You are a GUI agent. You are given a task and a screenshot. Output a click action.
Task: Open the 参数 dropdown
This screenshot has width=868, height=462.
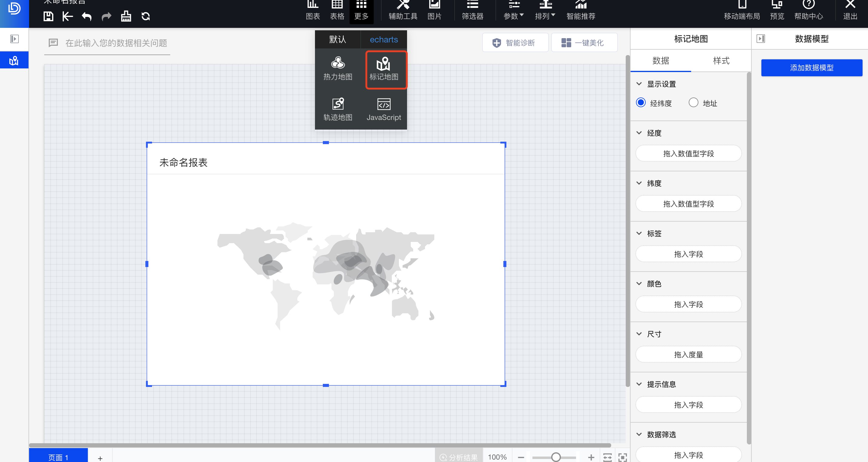point(514,12)
